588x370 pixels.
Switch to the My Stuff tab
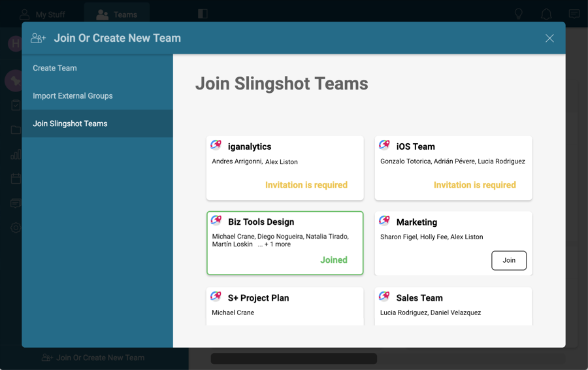tap(42, 14)
